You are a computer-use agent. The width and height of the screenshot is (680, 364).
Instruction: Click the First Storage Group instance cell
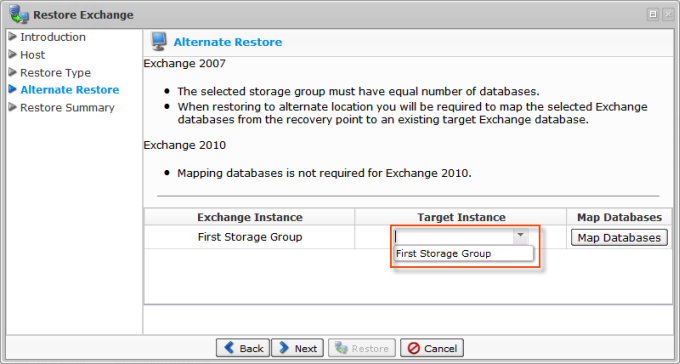(x=250, y=237)
